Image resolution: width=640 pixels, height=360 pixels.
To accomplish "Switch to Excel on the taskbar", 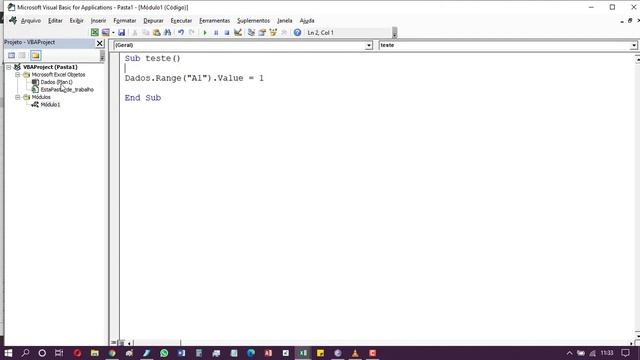I will click(x=303, y=353).
